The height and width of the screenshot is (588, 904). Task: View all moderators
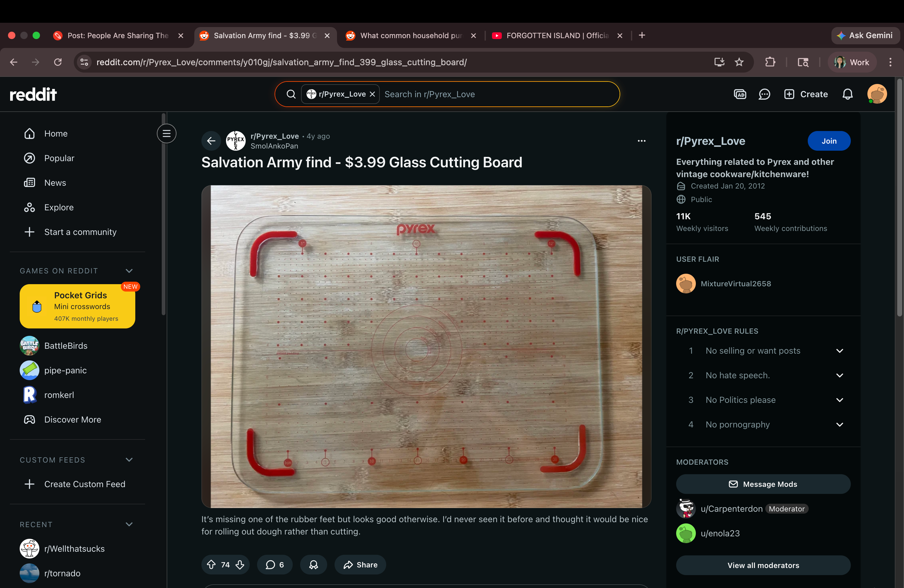763,566
